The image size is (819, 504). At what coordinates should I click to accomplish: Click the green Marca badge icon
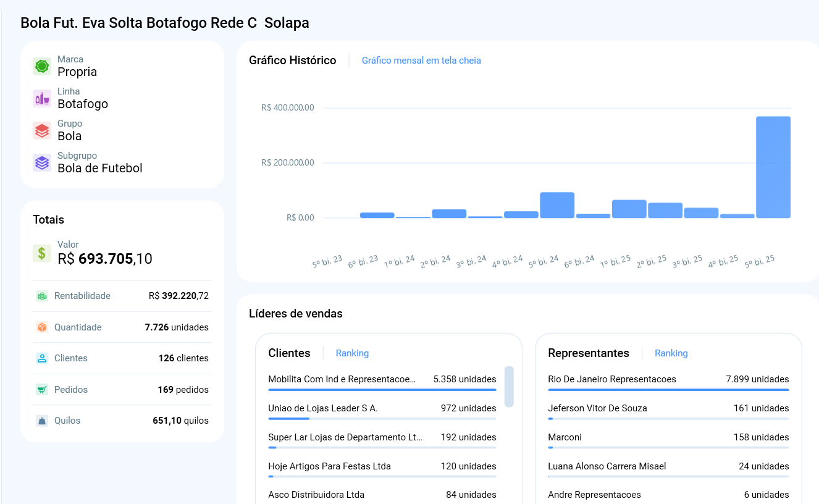(42, 67)
